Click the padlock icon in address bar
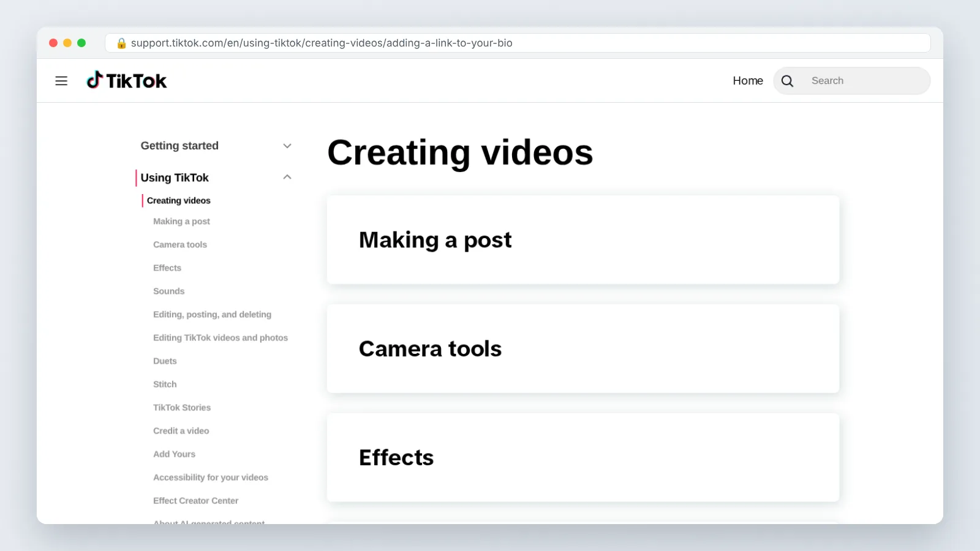The image size is (980, 551). [121, 43]
